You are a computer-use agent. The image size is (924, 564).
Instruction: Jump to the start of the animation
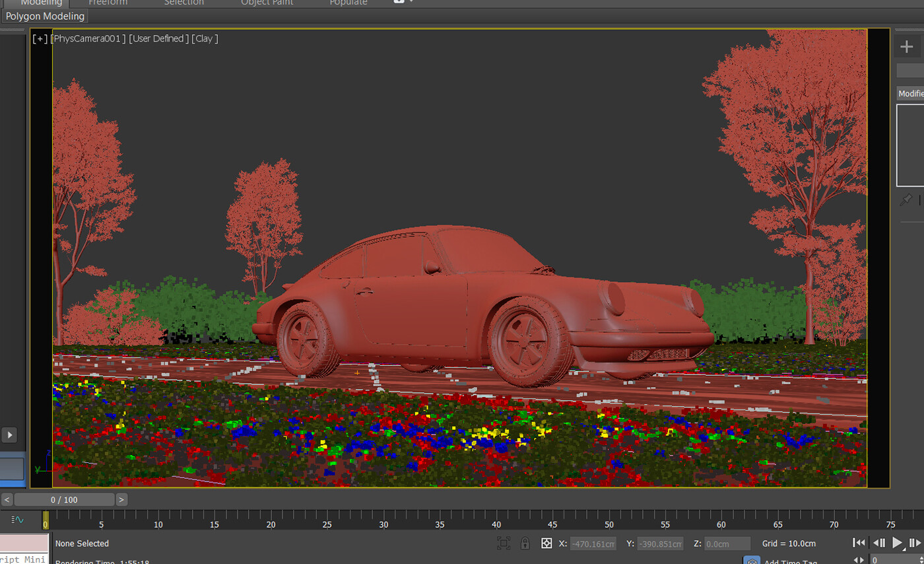pos(860,543)
